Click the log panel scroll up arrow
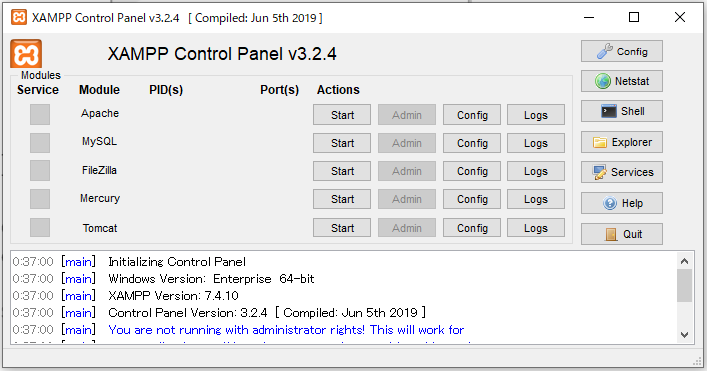 coord(684,261)
